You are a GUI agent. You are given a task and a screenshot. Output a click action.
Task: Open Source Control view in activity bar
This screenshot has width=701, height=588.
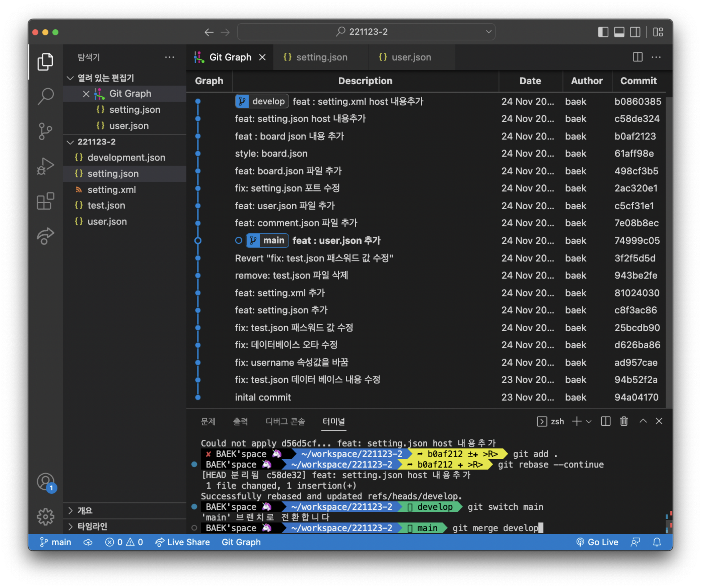click(45, 131)
